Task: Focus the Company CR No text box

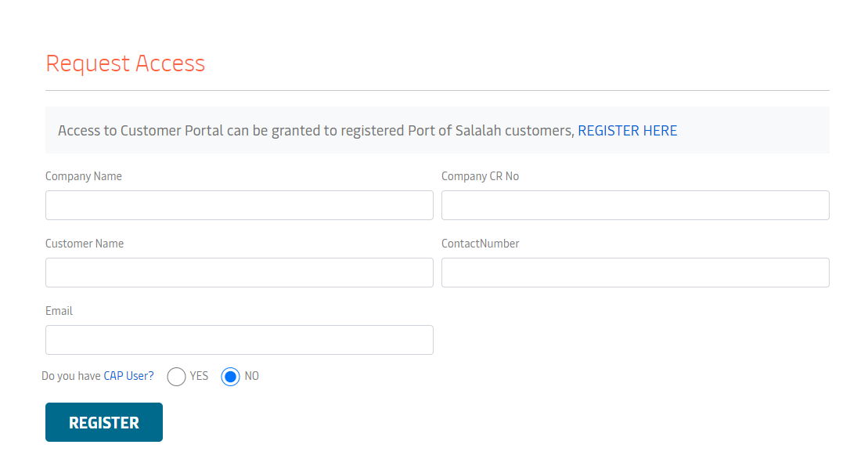Action: pos(635,205)
